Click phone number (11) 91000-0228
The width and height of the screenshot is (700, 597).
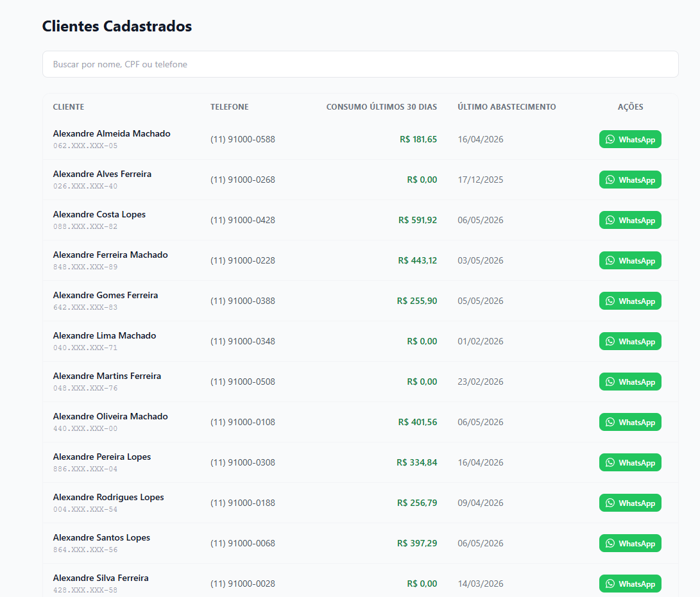tap(243, 260)
